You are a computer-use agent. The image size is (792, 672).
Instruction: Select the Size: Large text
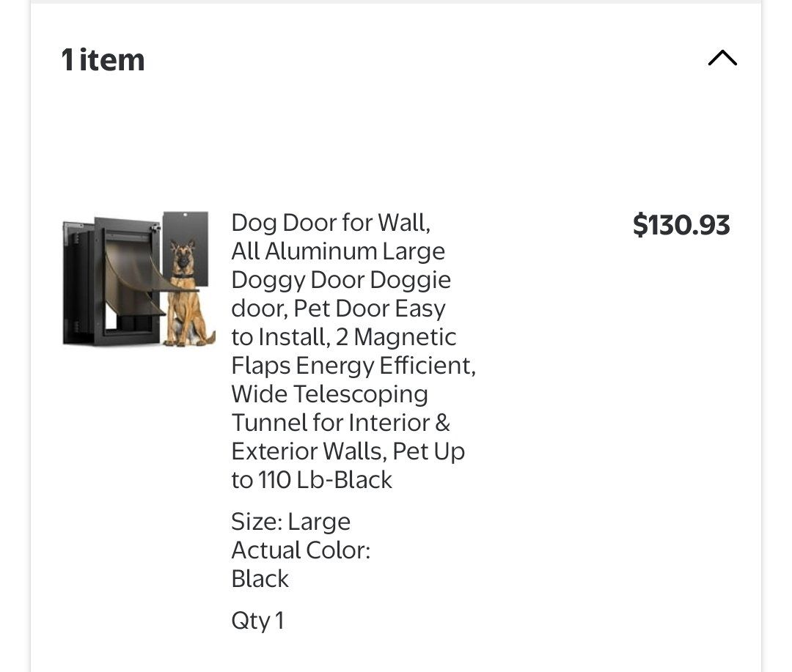[x=290, y=521]
